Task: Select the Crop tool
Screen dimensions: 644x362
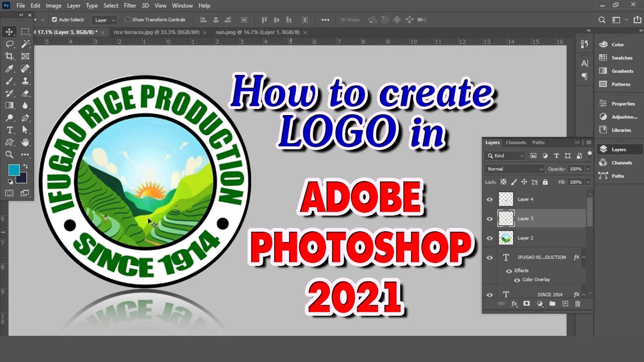Action: [x=10, y=56]
